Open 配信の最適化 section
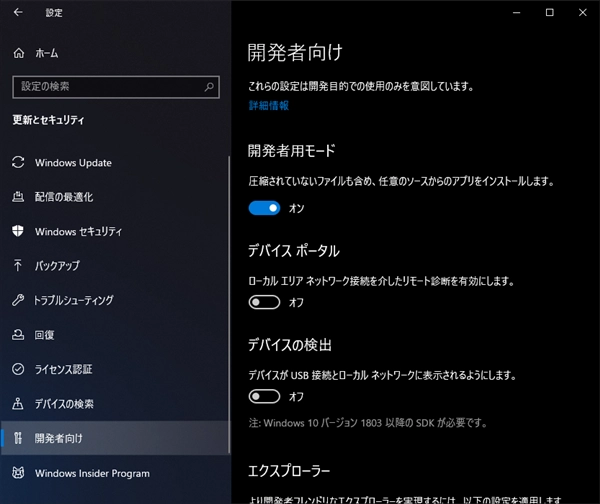 115,197
